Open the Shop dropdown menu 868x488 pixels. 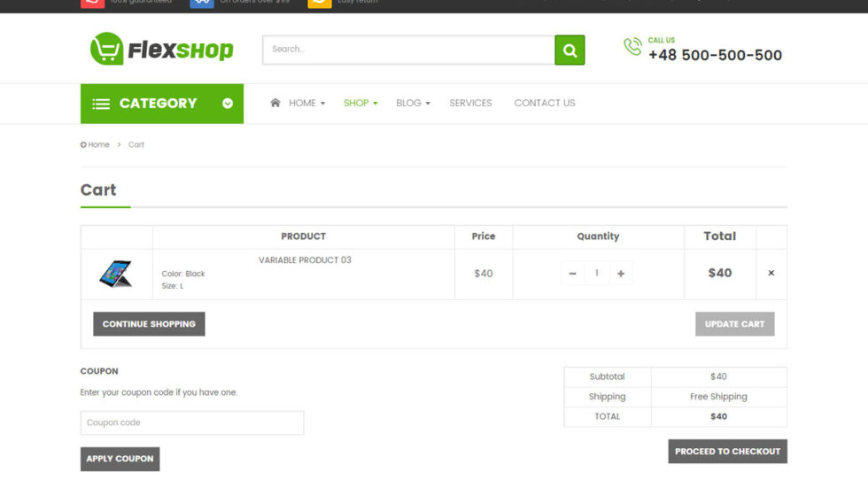tap(360, 103)
